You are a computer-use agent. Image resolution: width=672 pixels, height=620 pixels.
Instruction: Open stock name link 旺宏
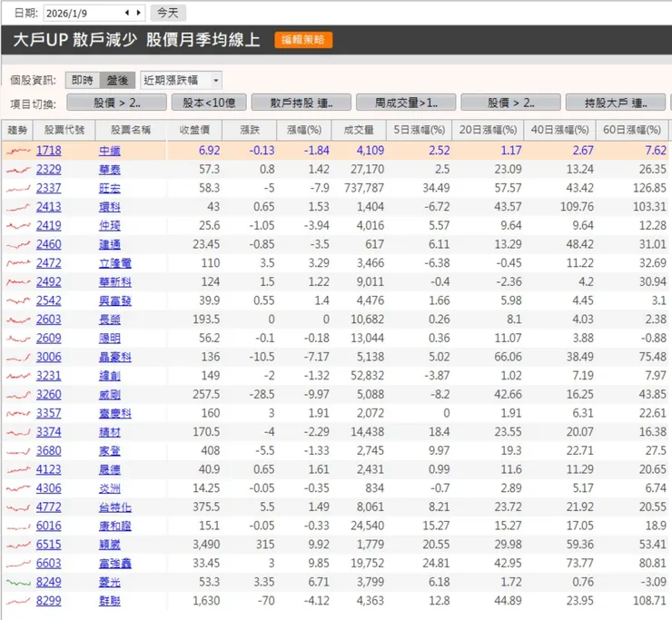[110, 189]
